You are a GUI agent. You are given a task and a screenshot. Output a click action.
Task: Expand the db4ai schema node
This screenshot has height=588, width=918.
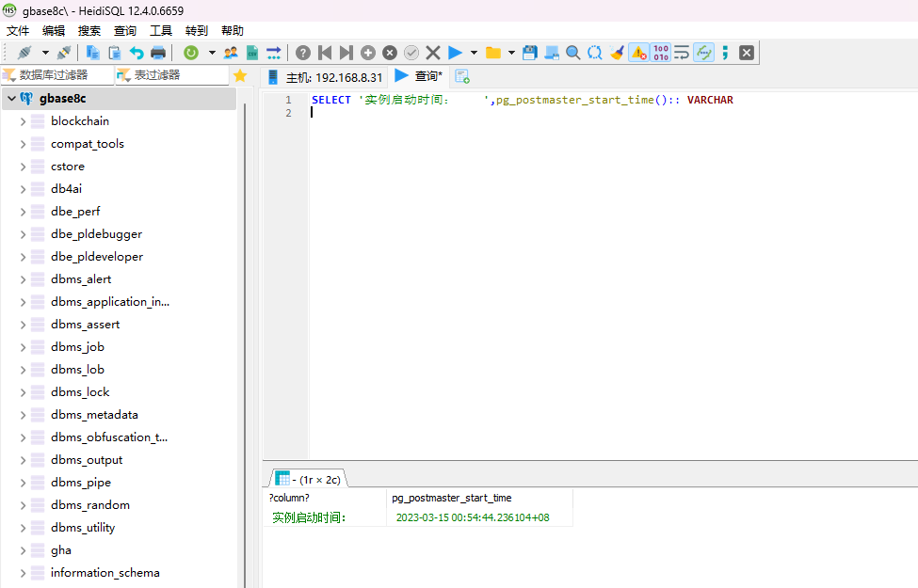(x=23, y=189)
